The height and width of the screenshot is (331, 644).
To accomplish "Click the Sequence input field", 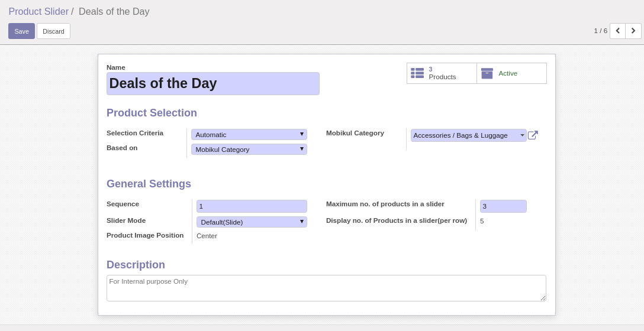I will (x=252, y=206).
